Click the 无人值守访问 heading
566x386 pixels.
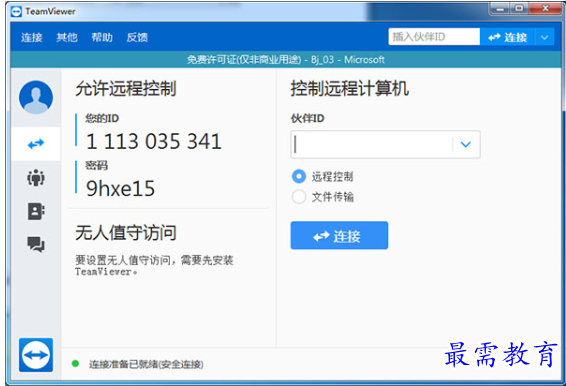pos(126,233)
